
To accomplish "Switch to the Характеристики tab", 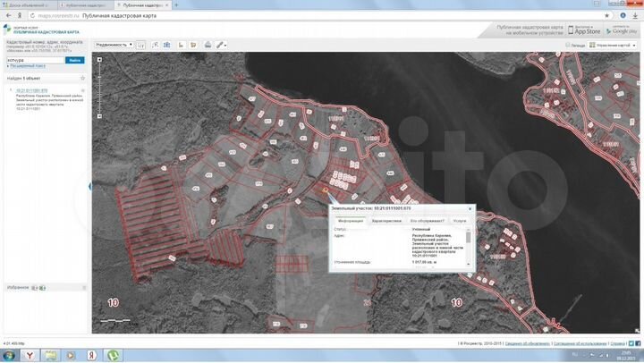I will 386,220.
